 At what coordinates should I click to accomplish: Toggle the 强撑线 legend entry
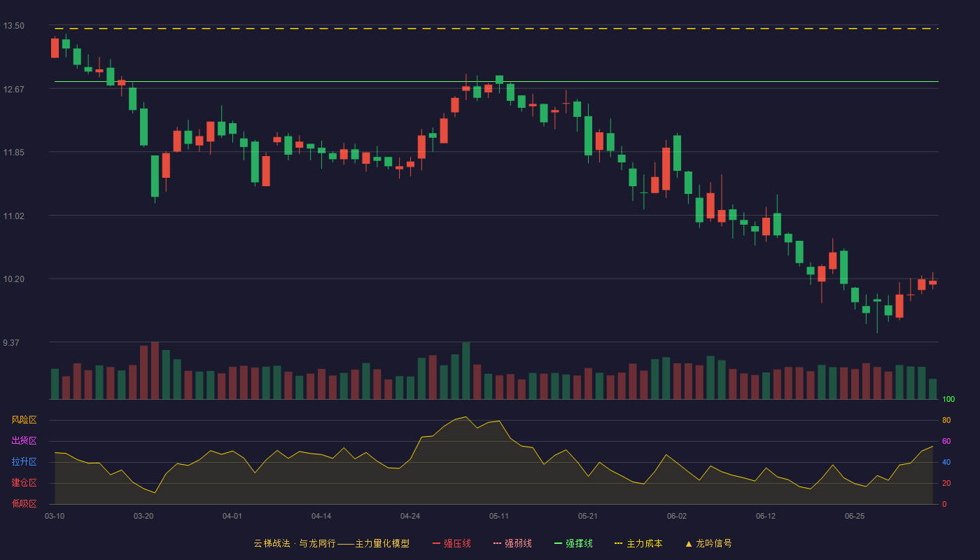tap(573, 543)
